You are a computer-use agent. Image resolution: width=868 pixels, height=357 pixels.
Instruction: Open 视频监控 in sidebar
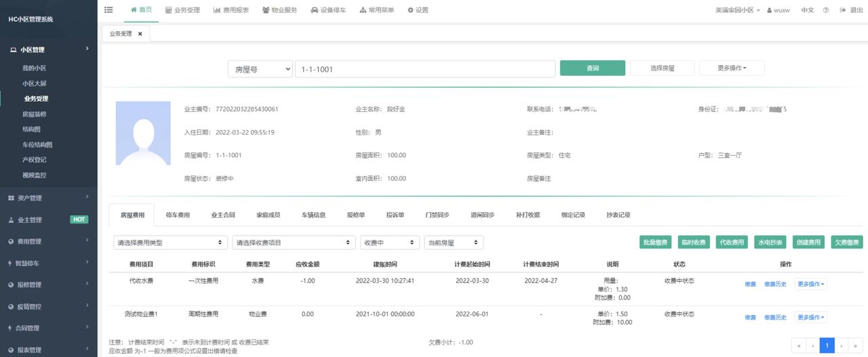(x=34, y=175)
